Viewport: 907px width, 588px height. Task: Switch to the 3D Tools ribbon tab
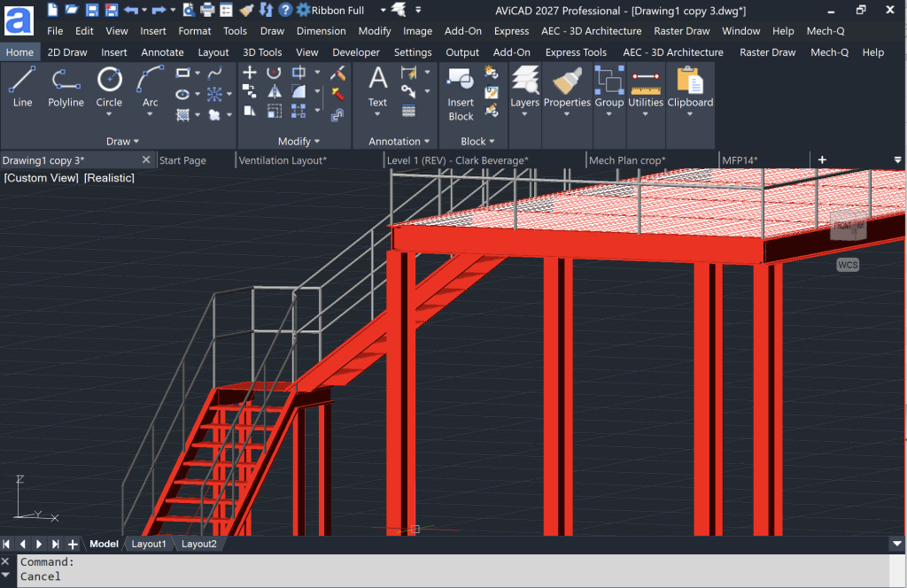click(x=262, y=52)
